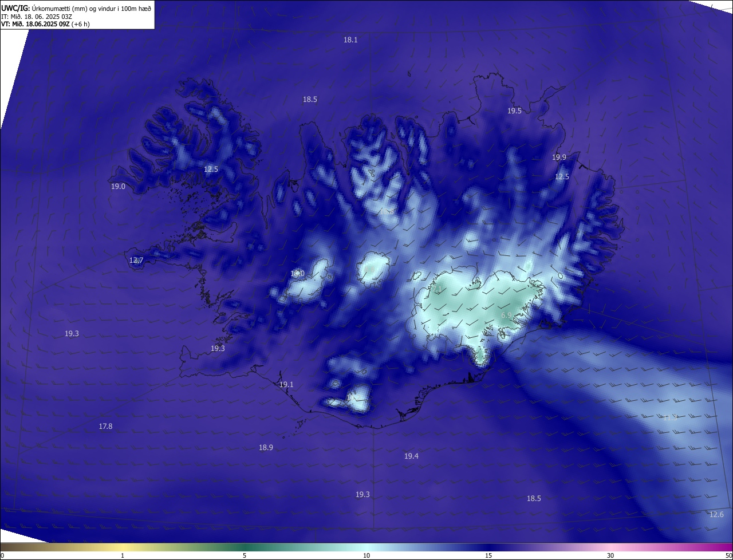Click the colorbar tick label 15
733x560 pixels.
488,555
